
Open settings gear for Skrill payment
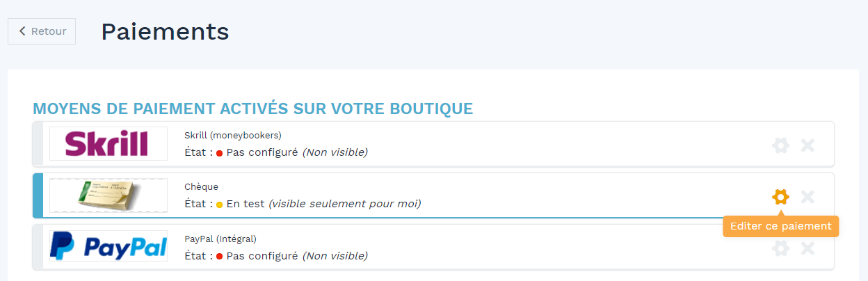[x=781, y=145]
